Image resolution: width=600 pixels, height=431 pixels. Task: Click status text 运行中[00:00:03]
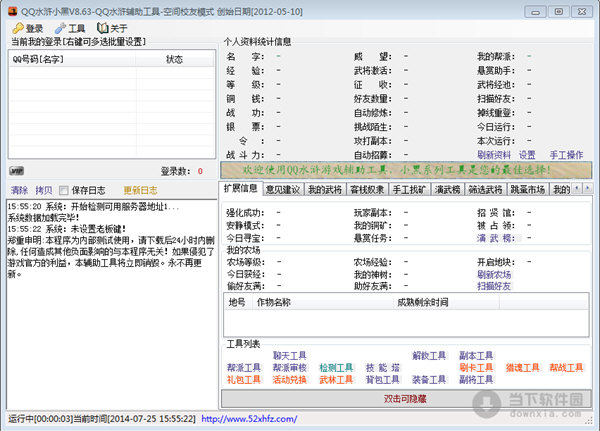[40, 419]
